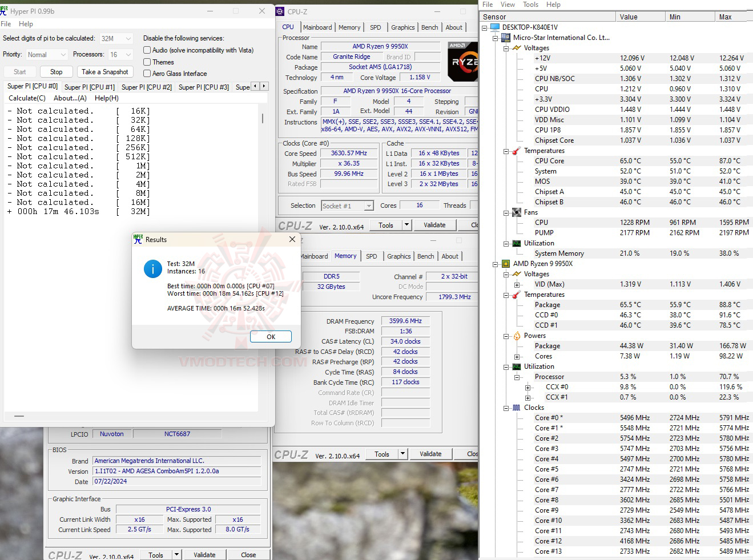Open the Priority dropdown set to Normal
The image size is (753, 560).
(47, 55)
